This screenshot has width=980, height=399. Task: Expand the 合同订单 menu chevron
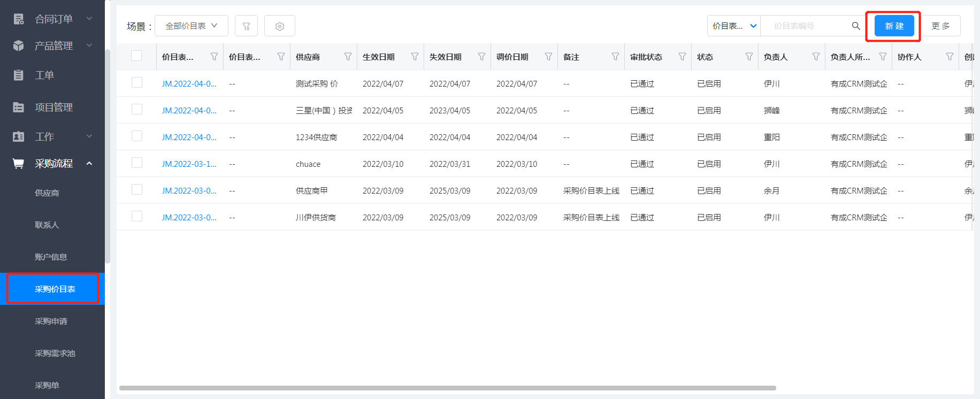[x=89, y=19]
